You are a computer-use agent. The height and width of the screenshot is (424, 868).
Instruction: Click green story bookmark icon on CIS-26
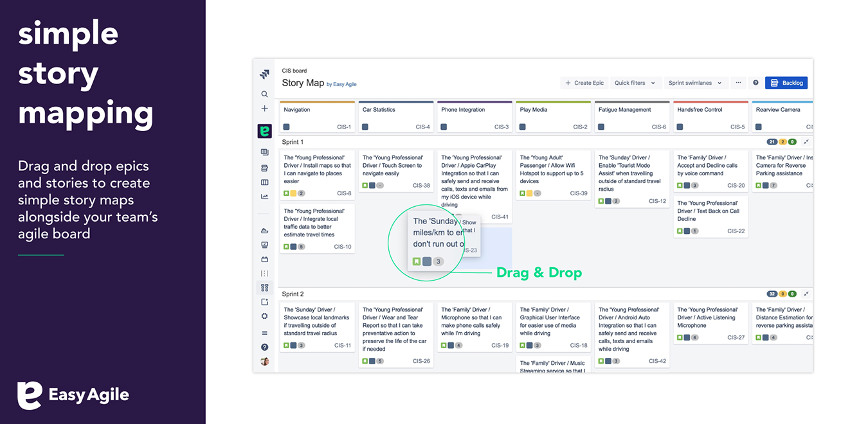tap(365, 361)
